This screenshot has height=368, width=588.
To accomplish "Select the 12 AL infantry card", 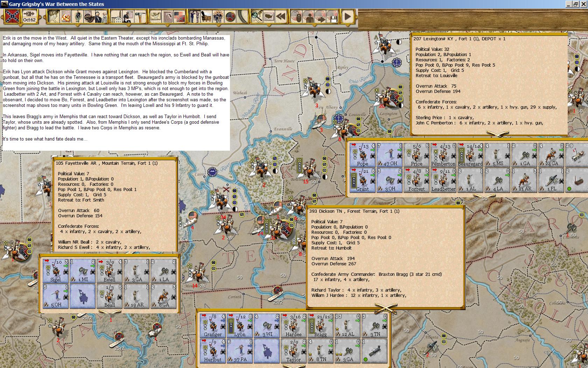I will (x=348, y=325).
